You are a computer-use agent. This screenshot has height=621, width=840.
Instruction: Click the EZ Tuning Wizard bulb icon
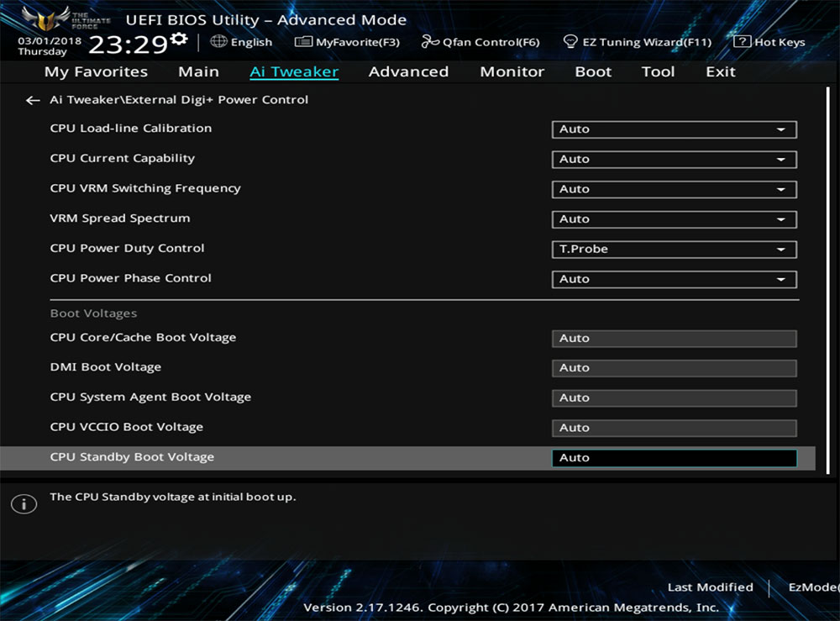click(570, 41)
